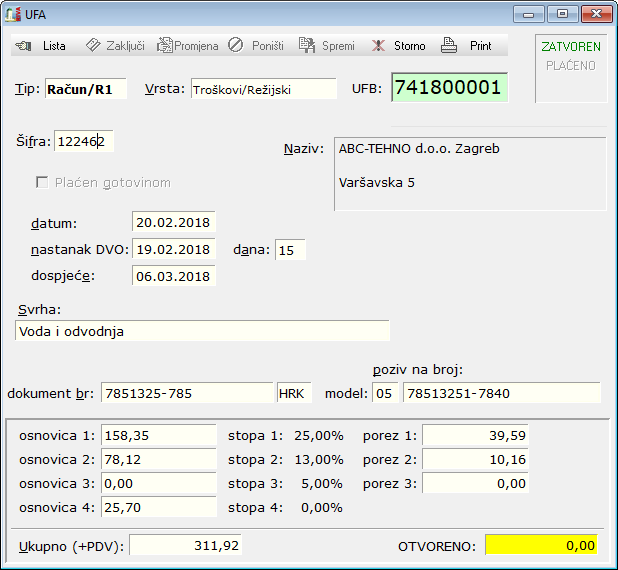Toggle the Plaćen gotovinom checkbox
This screenshot has width=618, height=570.
coord(42,183)
